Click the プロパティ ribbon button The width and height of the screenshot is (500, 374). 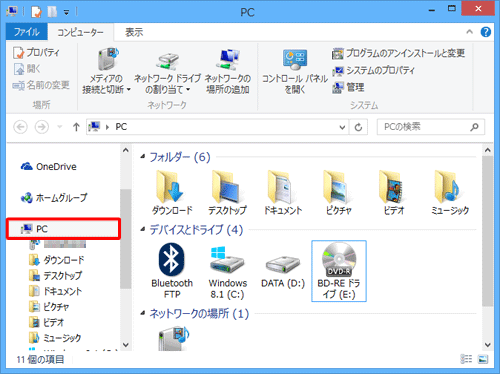pyautogui.click(x=36, y=52)
